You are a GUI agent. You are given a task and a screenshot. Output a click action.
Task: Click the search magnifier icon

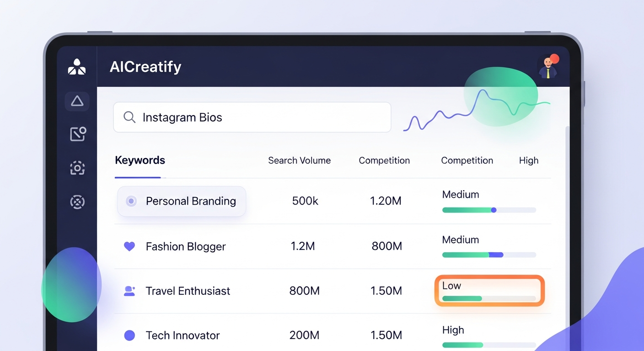coord(129,117)
